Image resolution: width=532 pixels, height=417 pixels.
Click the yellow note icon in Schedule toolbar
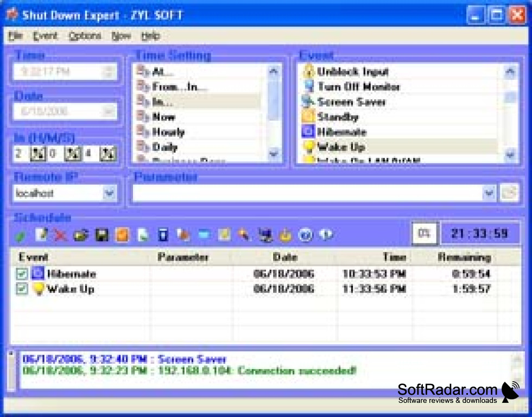click(x=224, y=235)
